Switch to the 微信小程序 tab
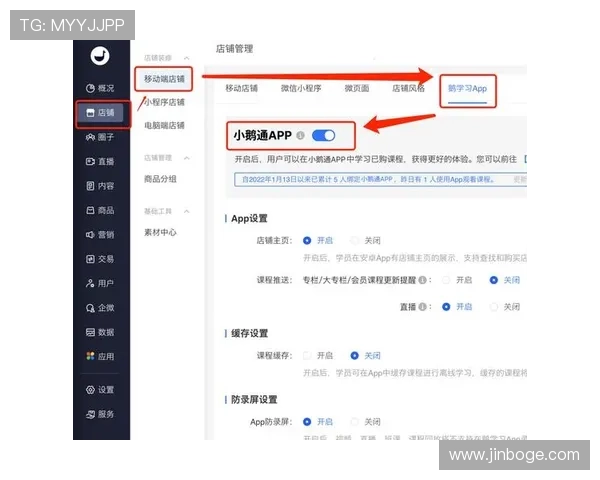 pos(301,88)
